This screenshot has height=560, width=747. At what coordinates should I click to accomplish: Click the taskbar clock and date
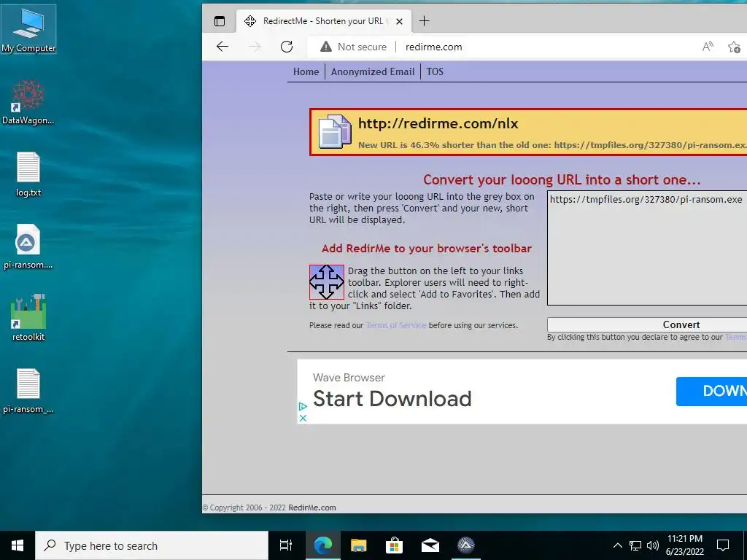click(x=684, y=545)
